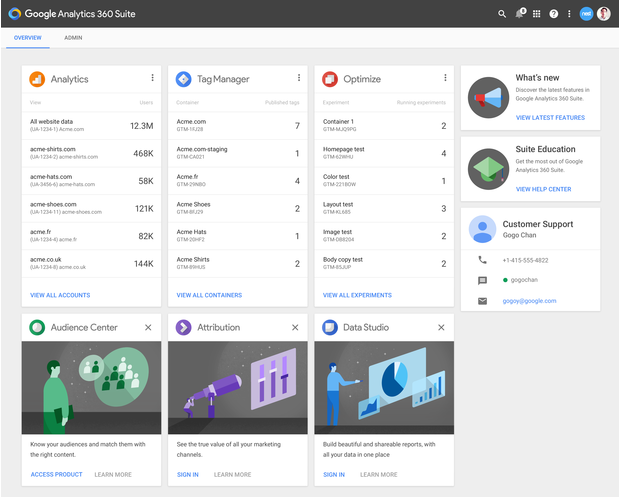Click the orange Analytics product icon
The width and height of the screenshot is (619, 497).
[x=37, y=79]
